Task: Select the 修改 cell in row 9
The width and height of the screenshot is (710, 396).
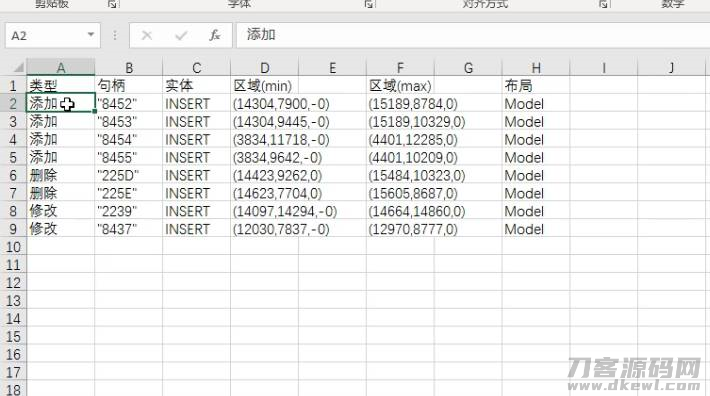Action: pos(61,229)
